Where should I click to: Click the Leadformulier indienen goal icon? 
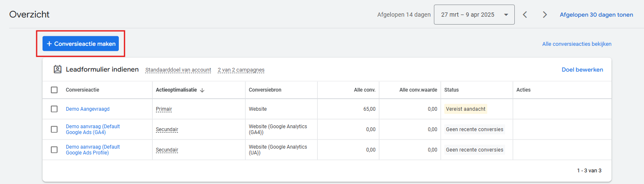(x=58, y=70)
